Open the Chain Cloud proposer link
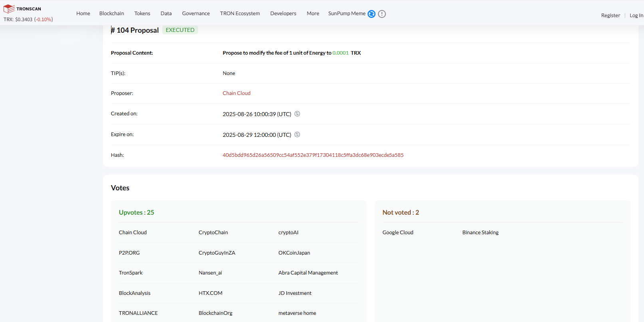644x322 pixels. (237, 93)
